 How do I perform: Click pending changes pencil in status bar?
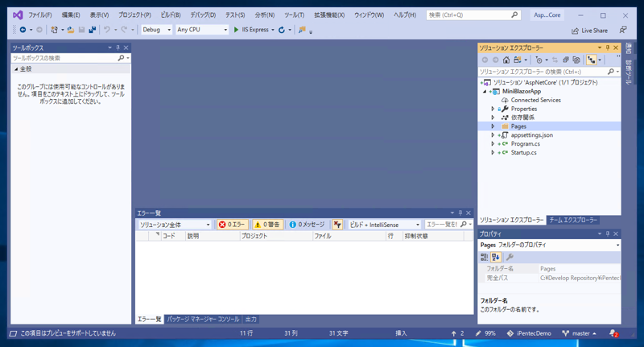(485, 333)
